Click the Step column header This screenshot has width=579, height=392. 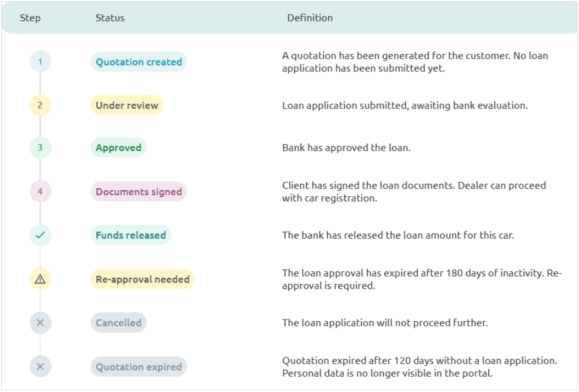pyautogui.click(x=30, y=18)
